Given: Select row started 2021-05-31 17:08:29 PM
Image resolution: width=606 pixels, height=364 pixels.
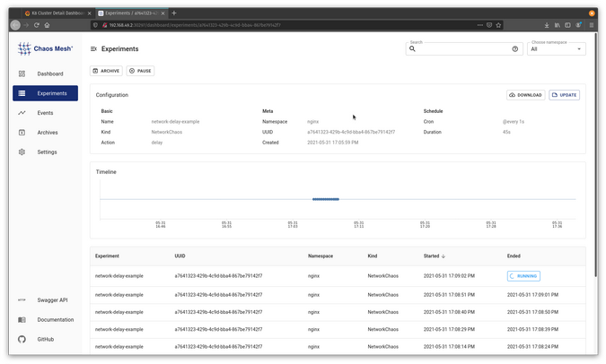Looking at the screenshot, I should pos(338,330).
